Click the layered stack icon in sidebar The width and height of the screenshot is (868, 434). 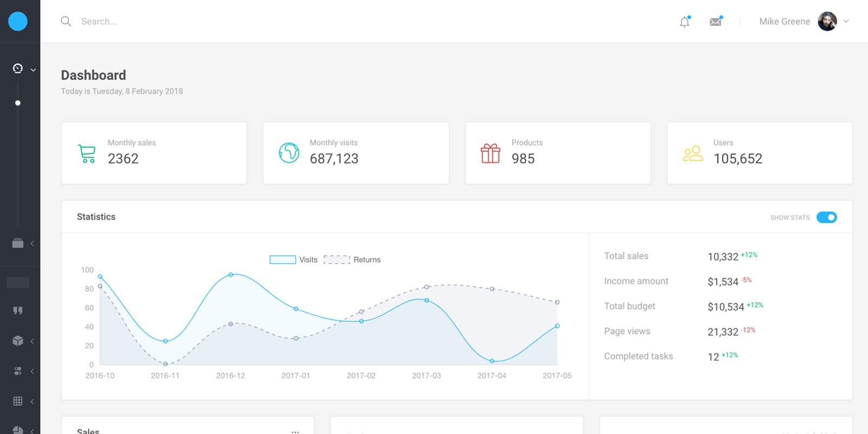click(x=18, y=243)
